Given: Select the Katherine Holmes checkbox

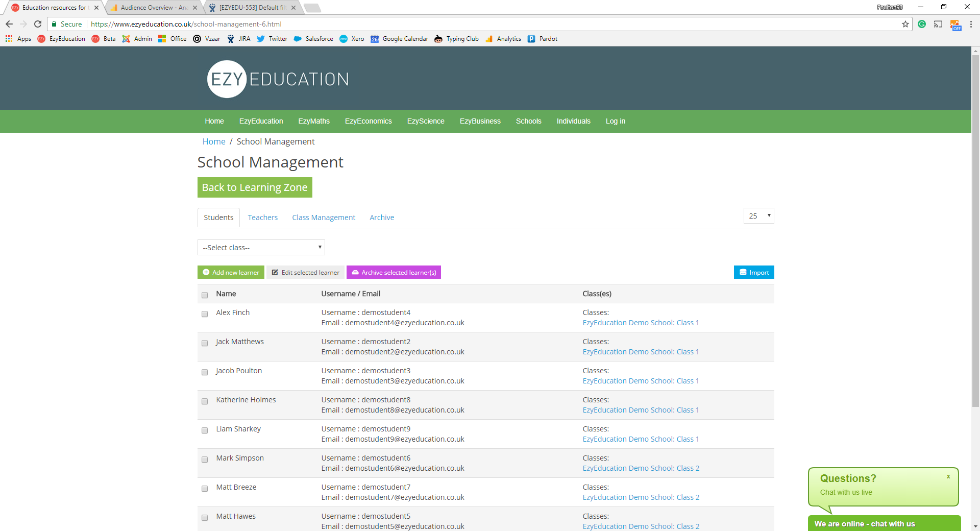Looking at the screenshot, I should (205, 401).
